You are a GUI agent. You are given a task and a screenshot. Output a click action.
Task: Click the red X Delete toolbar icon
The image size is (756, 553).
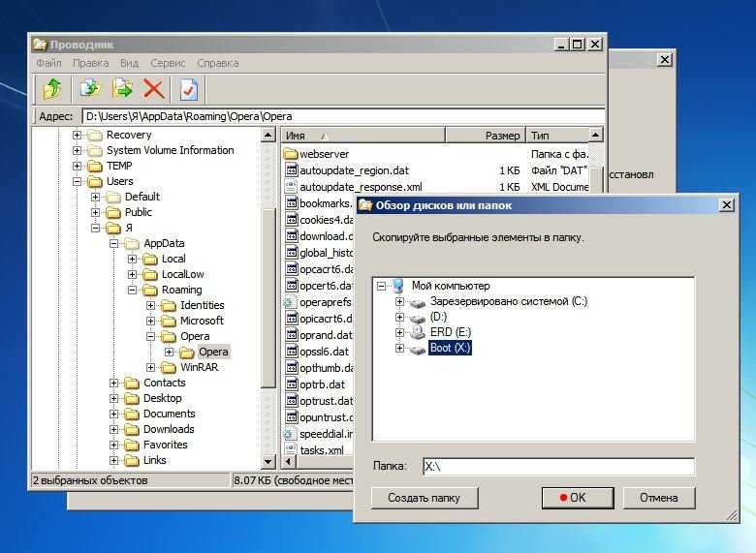154,89
